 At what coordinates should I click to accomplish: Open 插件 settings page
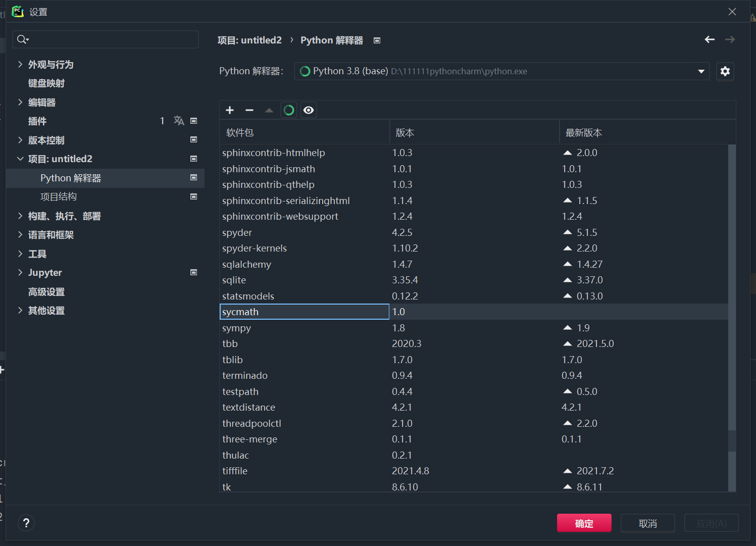(37, 121)
